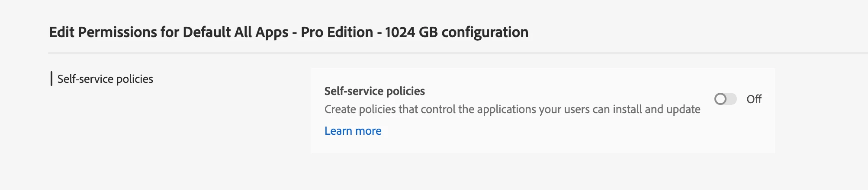Image resolution: width=868 pixels, height=190 pixels.
Task: Click the horizontal divider below the page title
Action: point(433,53)
